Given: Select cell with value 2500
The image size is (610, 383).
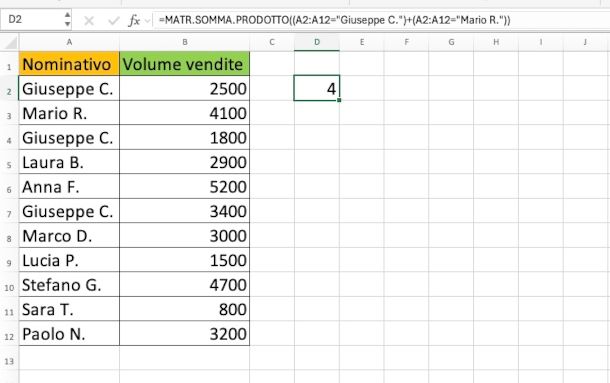Looking at the screenshot, I should click(184, 88).
